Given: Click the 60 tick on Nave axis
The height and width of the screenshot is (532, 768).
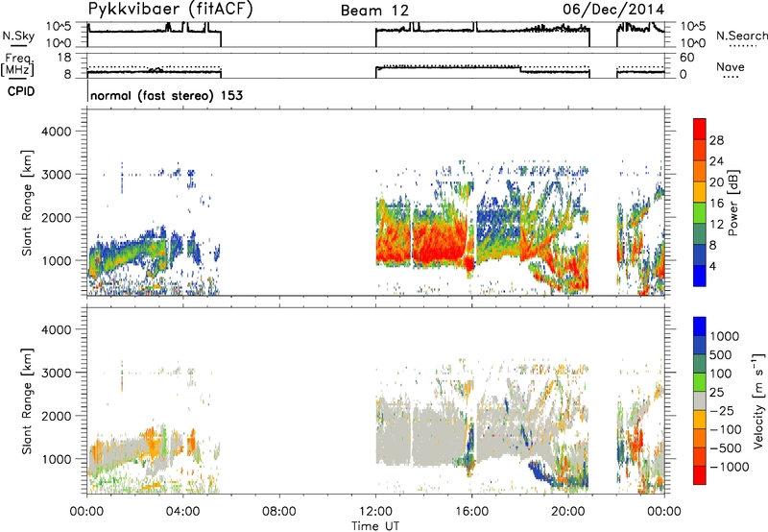Looking at the screenshot, I should (687, 58).
